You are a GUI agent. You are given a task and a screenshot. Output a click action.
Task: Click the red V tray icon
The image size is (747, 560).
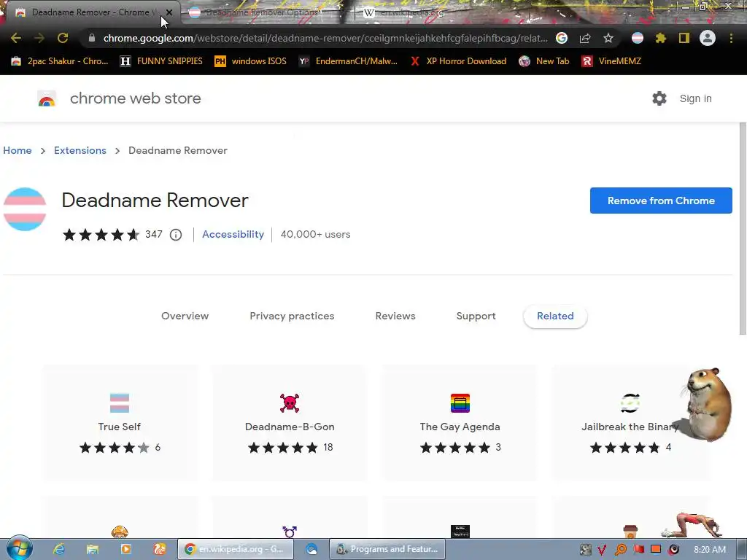[x=602, y=550]
